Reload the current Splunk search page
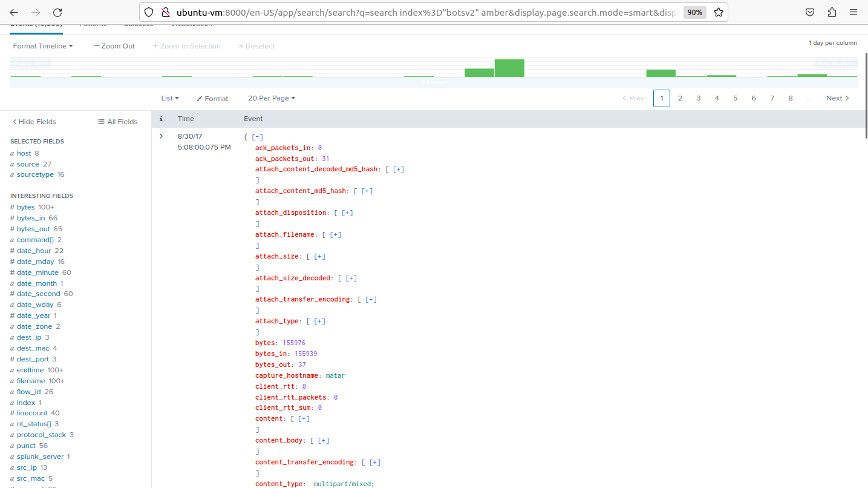This screenshot has height=488, width=868. (x=57, y=12)
